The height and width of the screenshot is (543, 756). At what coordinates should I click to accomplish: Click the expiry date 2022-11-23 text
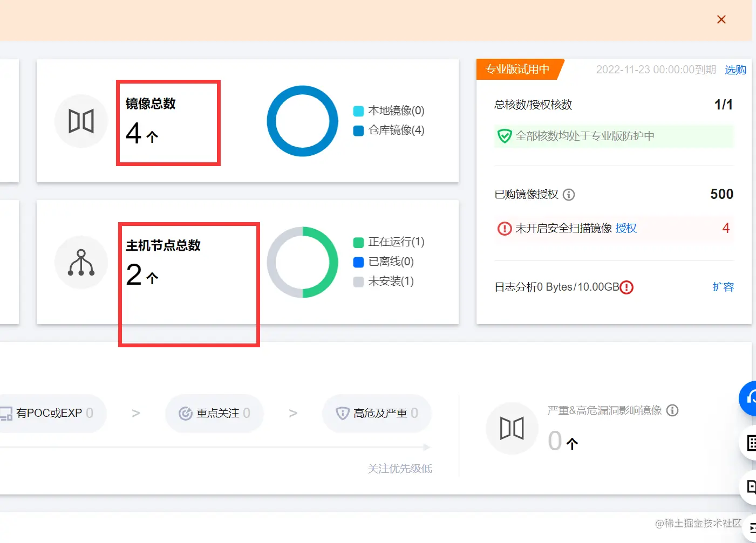coord(656,70)
